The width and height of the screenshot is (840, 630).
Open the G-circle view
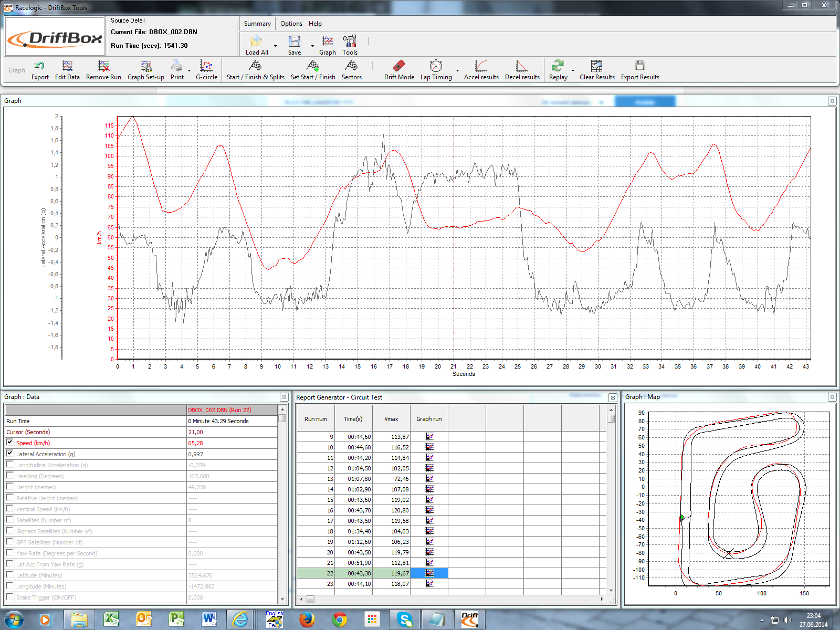click(206, 66)
